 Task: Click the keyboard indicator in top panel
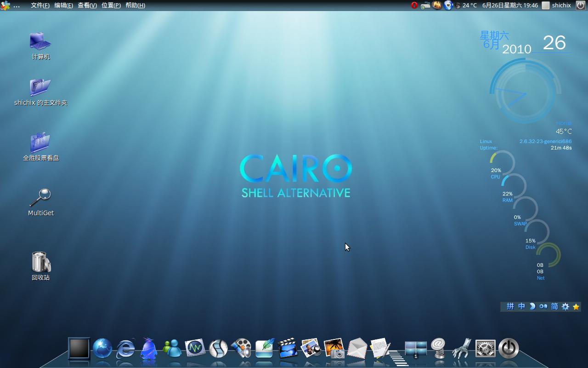(x=425, y=6)
